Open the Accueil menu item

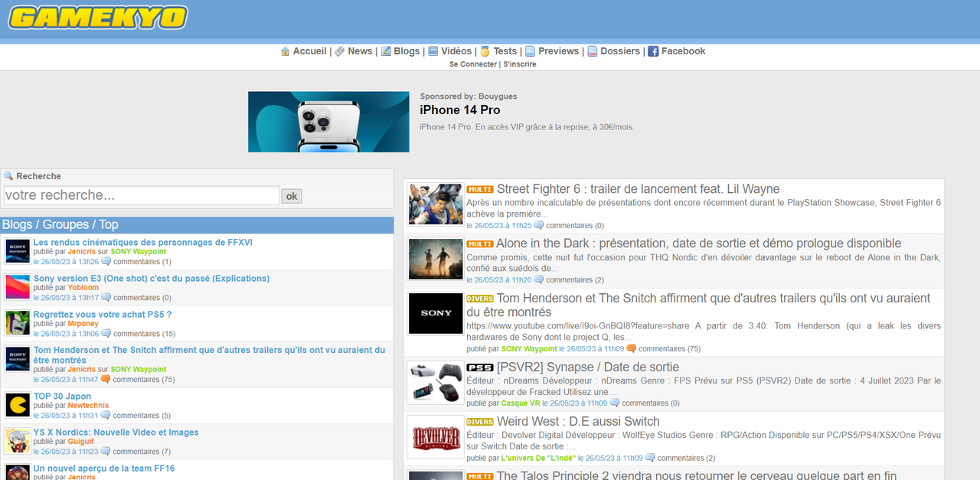coord(309,51)
